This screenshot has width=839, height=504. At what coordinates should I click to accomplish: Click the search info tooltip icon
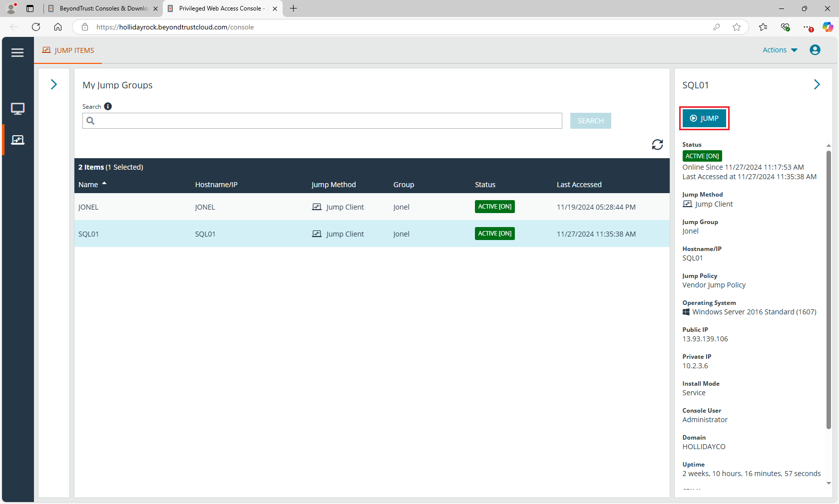tap(108, 106)
